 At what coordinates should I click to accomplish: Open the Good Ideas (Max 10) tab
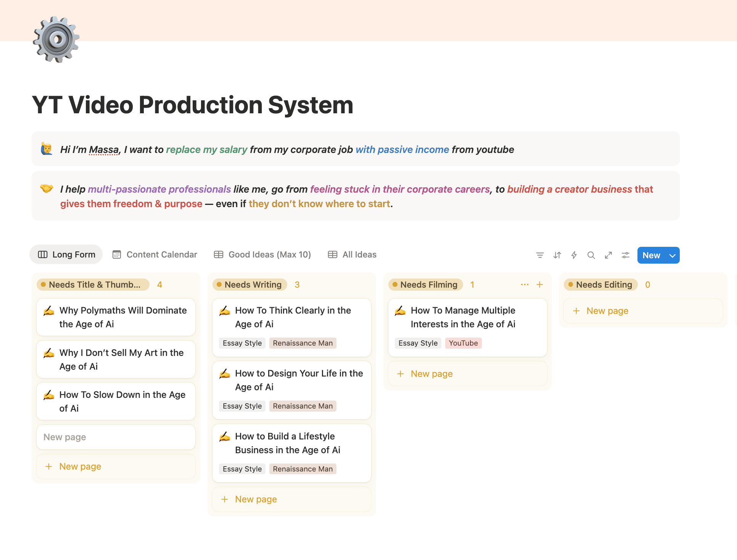pos(262,254)
